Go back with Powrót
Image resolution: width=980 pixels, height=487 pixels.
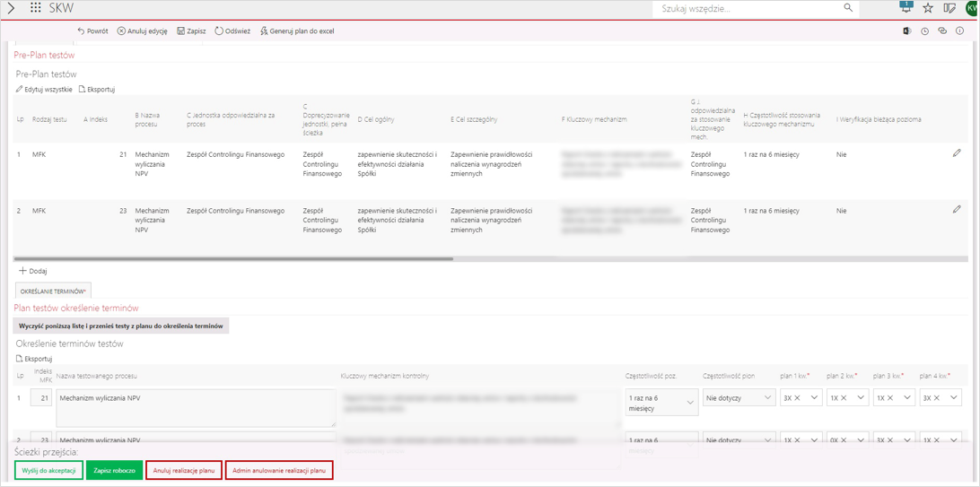(x=92, y=30)
